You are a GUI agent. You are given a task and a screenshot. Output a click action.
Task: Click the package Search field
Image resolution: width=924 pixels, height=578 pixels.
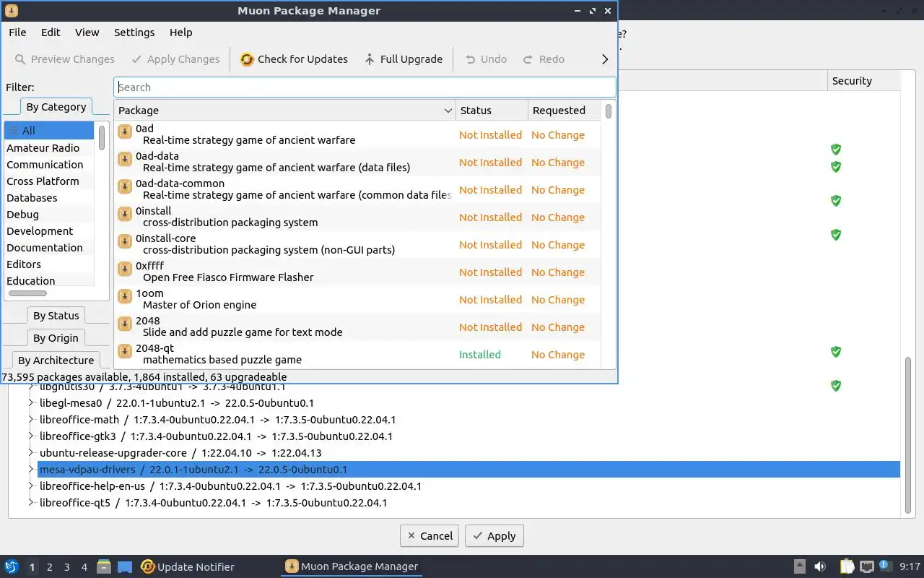[x=365, y=87]
